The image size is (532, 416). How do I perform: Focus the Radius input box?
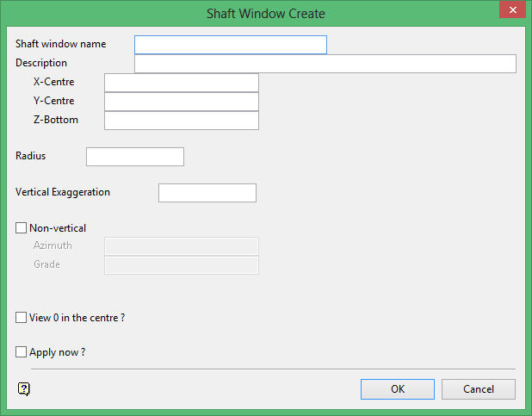click(x=135, y=157)
